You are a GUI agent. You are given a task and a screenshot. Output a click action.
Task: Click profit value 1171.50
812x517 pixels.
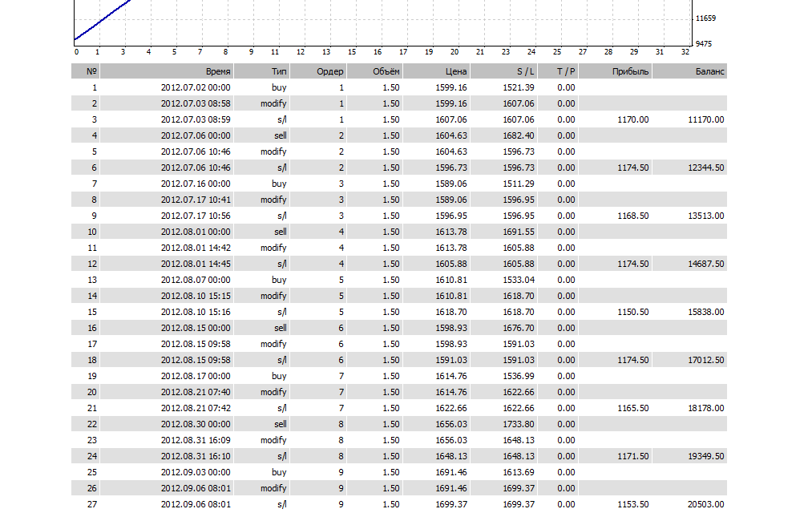click(x=632, y=457)
